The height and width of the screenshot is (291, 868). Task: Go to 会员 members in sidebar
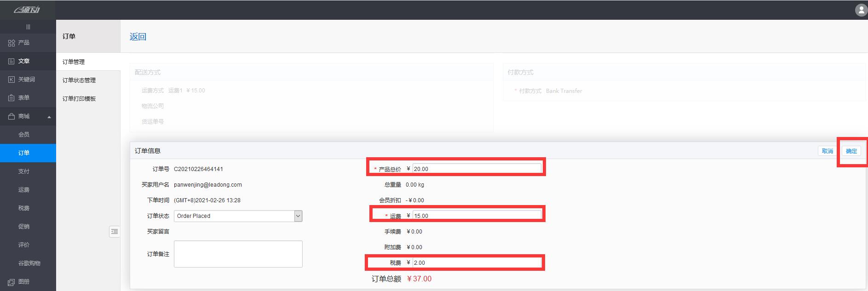24,135
